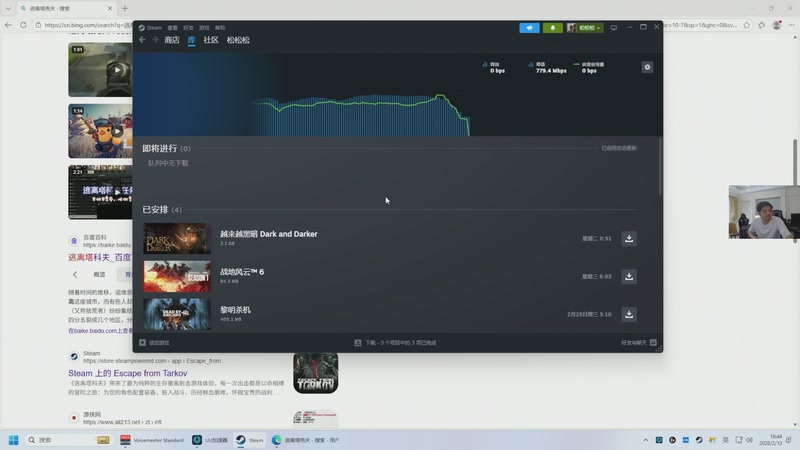800x450 pixels.
Task: Download the 战地风云 6 update
Action: (629, 276)
